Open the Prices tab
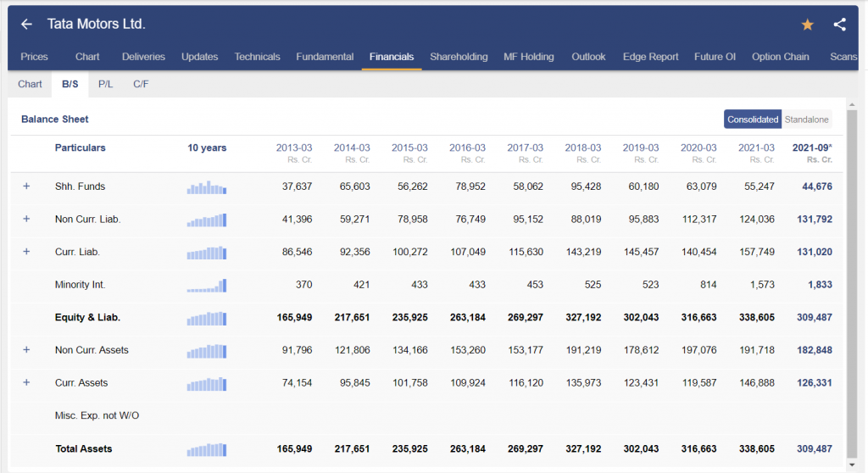The image size is (868, 473). [34, 57]
